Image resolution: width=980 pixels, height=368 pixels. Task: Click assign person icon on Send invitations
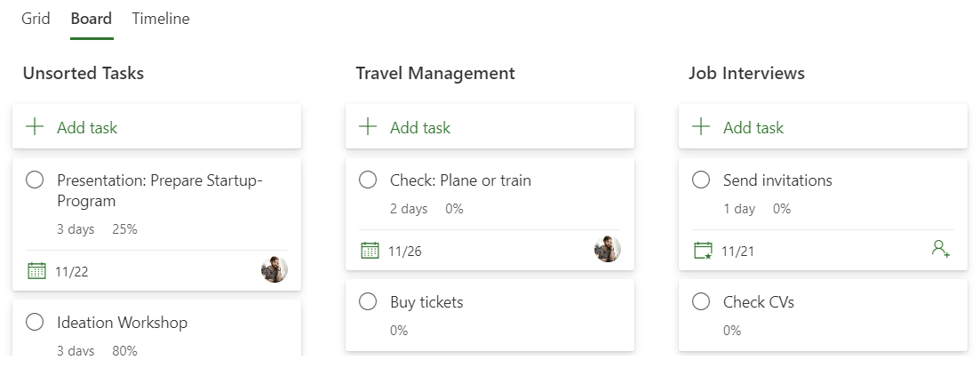point(941,249)
